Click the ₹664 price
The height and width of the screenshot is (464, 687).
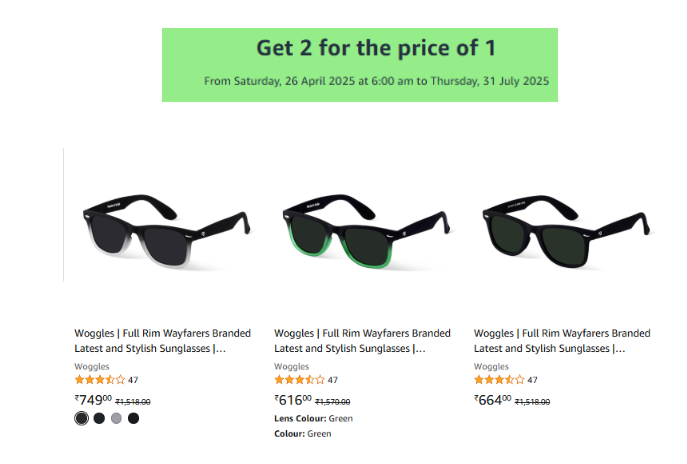(493, 400)
